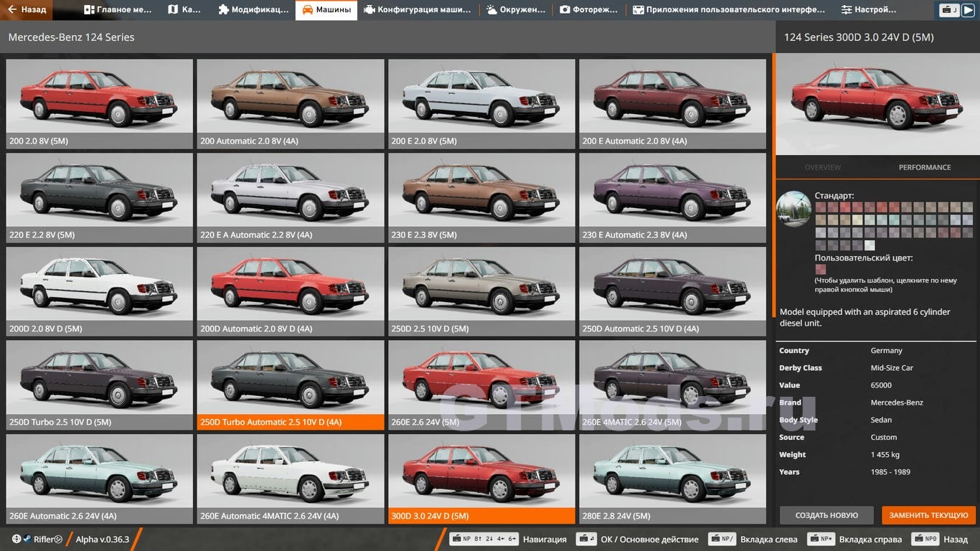980x551 pixels.
Task: Select the 220 E A Automatic 2.2 8V car
Action: click(x=291, y=197)
